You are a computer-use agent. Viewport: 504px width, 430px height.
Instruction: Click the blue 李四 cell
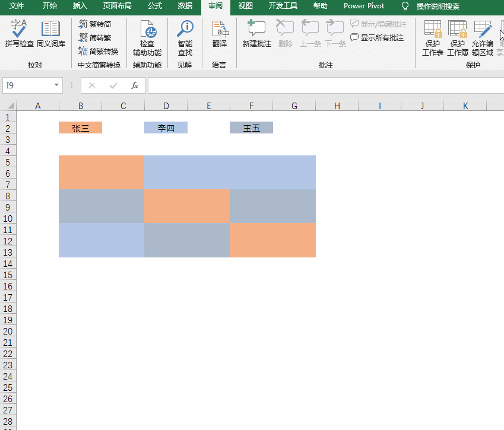(x=166, y=128)
